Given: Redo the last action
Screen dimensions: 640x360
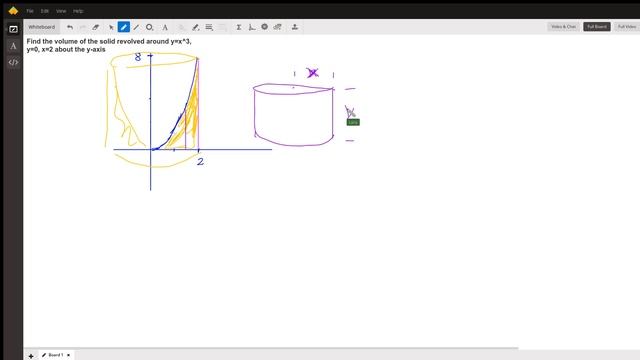Looking at the screenshot, I should click(x=82, y=27).
